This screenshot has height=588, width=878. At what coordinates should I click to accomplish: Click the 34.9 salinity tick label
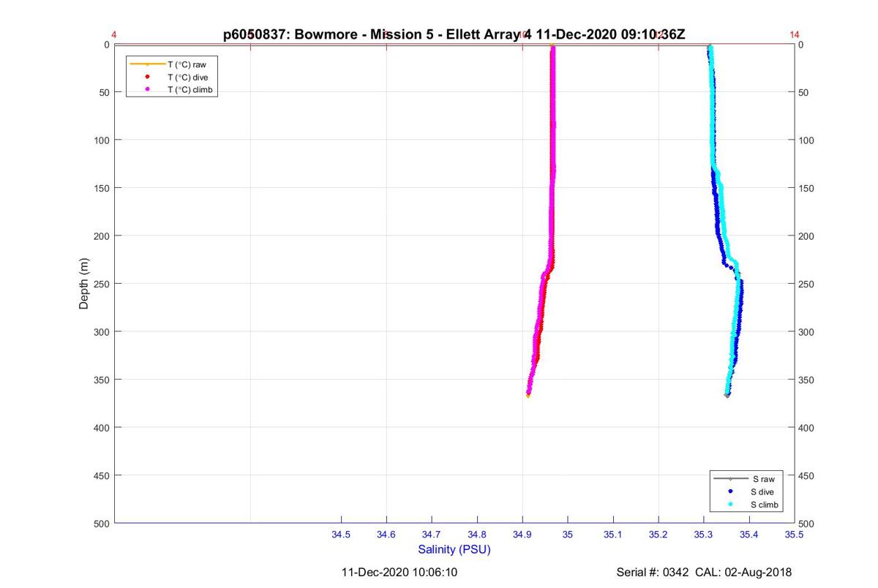click(522, 535)
